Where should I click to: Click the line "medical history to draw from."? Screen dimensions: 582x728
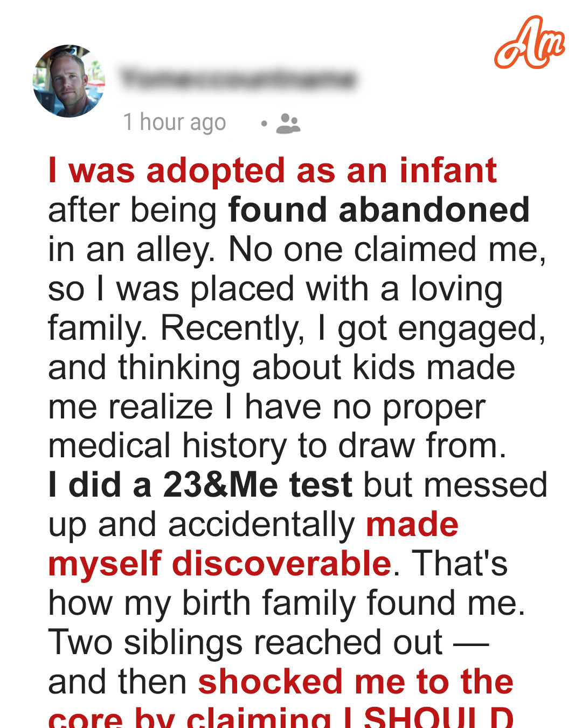click(278, 445)
